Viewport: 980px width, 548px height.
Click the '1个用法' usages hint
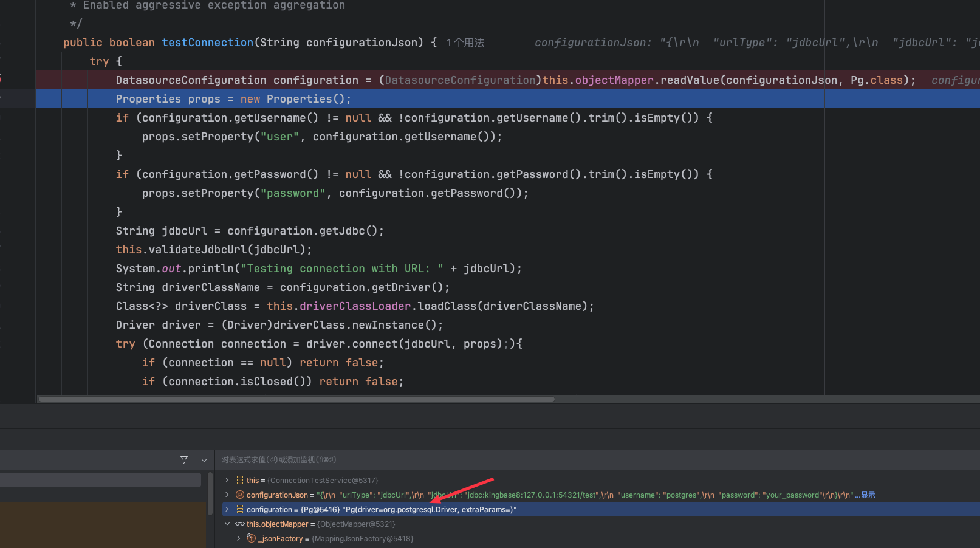(465, 43)
